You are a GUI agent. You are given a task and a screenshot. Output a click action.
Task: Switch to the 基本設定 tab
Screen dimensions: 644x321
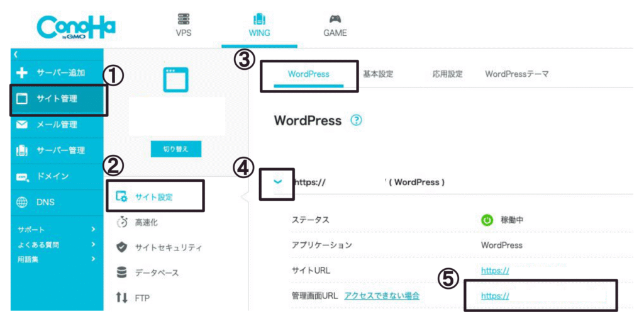point(378,74)
